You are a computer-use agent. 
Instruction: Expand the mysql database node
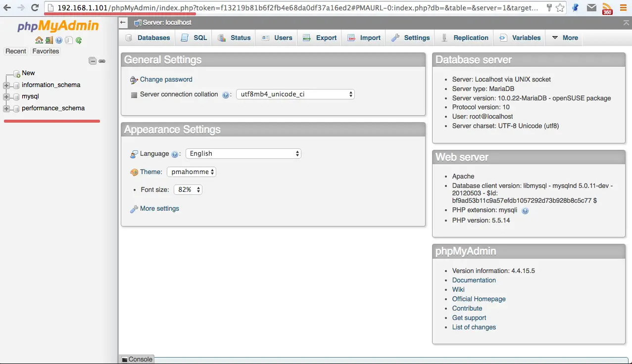6,97
